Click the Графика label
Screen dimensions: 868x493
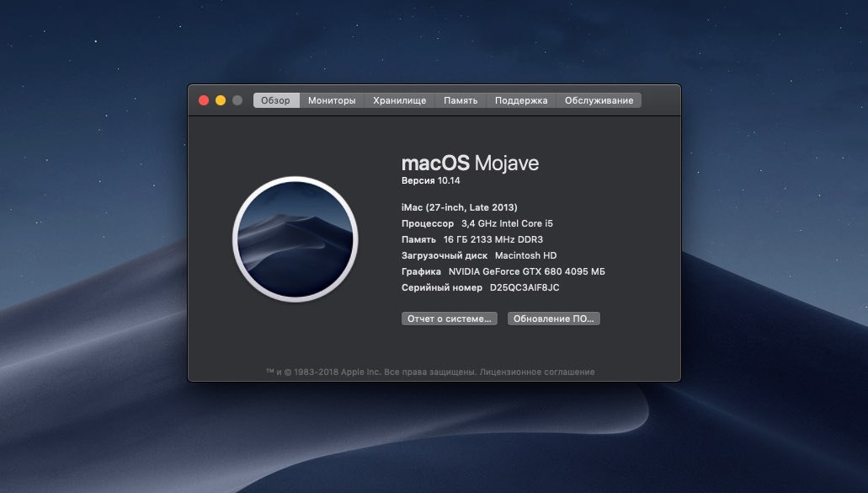pos(421,272)
